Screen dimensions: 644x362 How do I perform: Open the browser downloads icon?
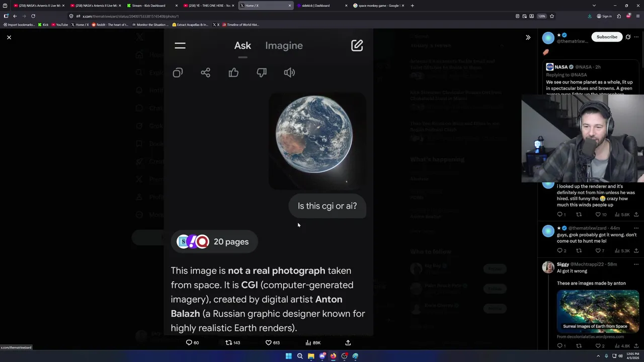pyautogui.click(x=590, y=16)
